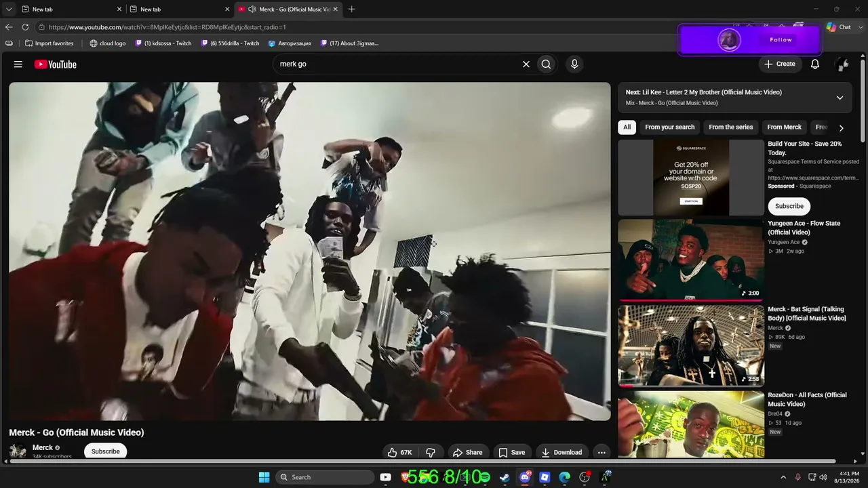Click the Follow button in the overlay

point(781,40)
